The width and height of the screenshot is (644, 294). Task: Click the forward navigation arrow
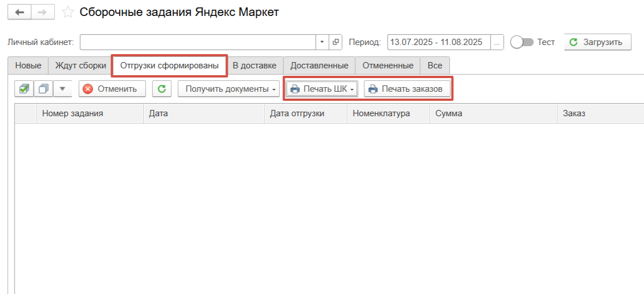click(42, 12)
